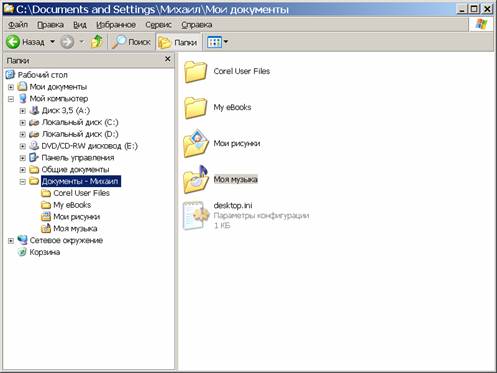Collapse the Документы - Михаил node
This screenshot has width=497, height=373.
pyautogui.click(x=23, y=182)
